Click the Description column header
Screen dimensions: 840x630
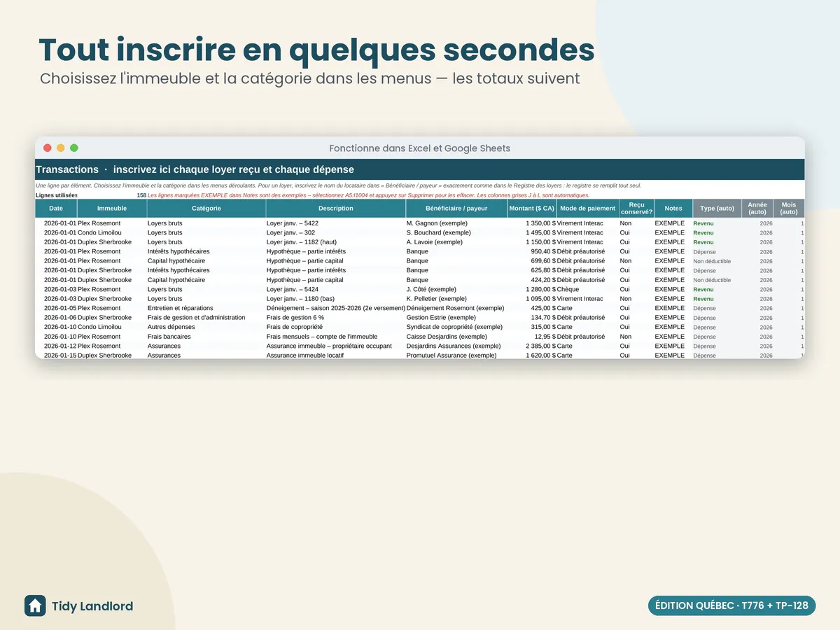click(x=336, y=209)
